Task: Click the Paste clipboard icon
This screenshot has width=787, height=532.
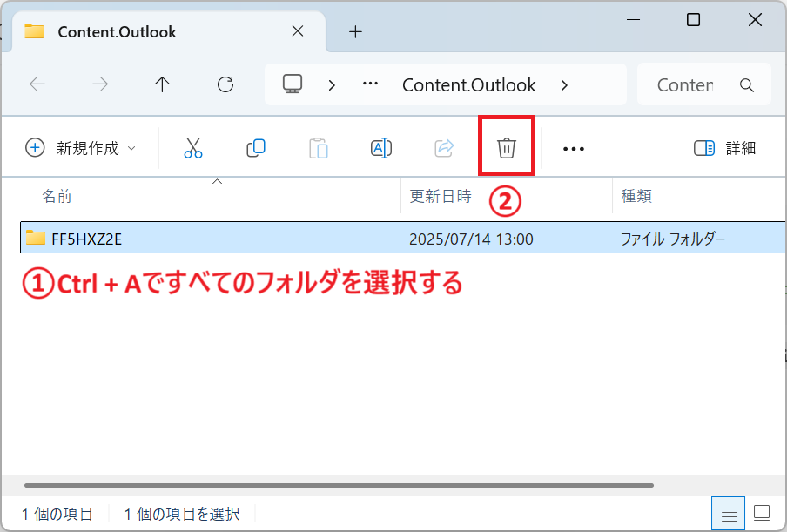Action: (x=319, y=148)
